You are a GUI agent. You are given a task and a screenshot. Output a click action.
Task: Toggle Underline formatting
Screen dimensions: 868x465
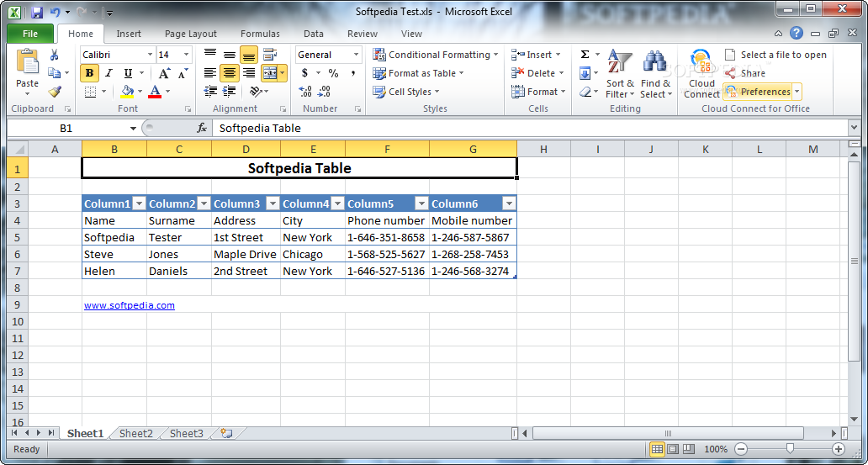click(128, 73)
